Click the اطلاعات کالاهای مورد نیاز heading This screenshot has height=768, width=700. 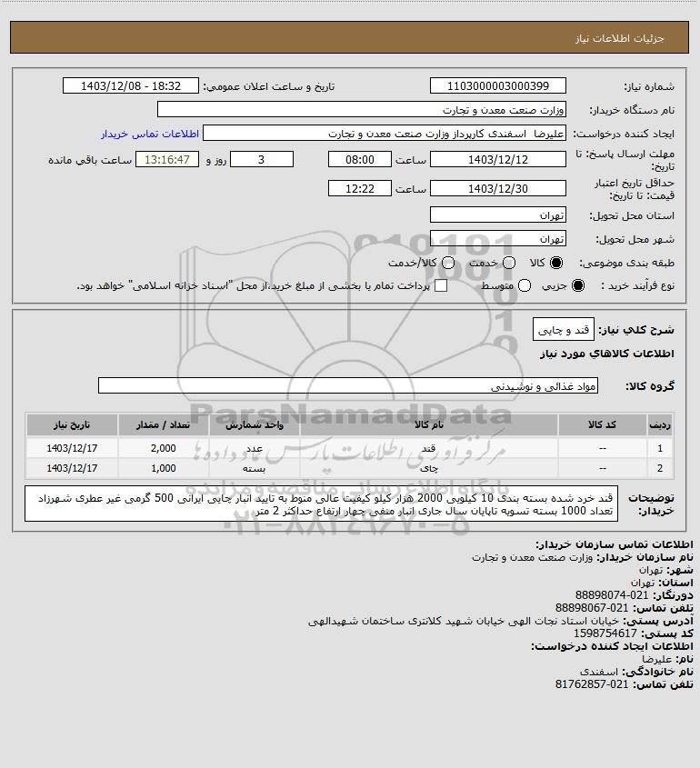tap(606, 354)
